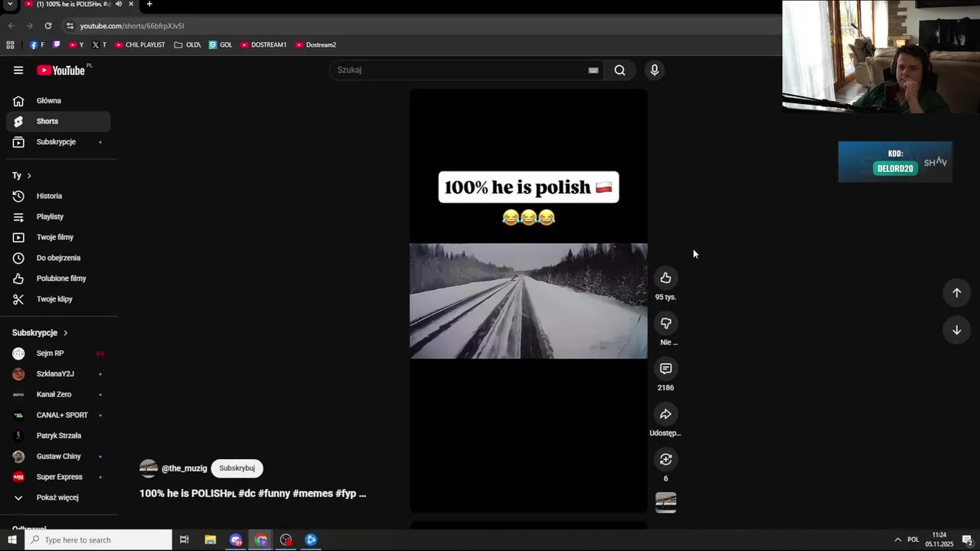The width and height of the screenshot is (980, 551).
Task: Open the Patryk Strzała channel
Action: 58,436
